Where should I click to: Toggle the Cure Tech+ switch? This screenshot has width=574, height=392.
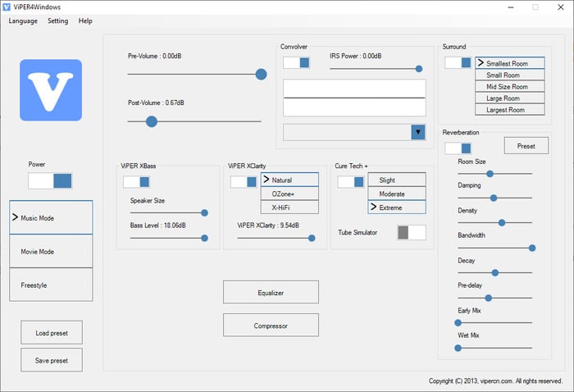pos(351,182)
